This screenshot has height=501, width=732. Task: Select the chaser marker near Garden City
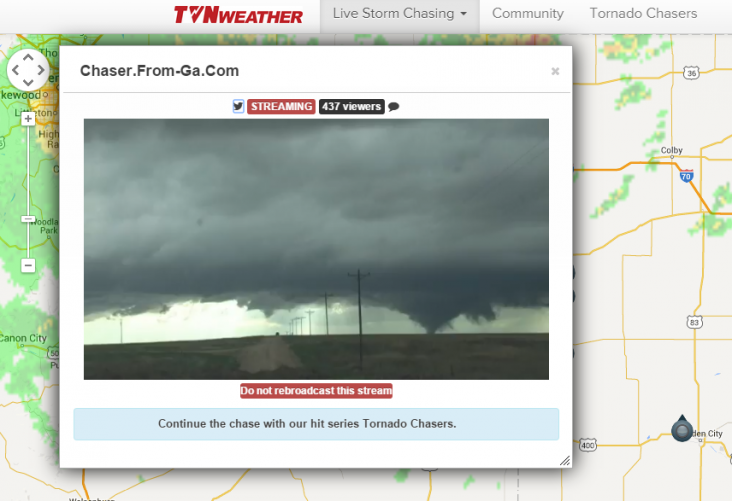682,429
